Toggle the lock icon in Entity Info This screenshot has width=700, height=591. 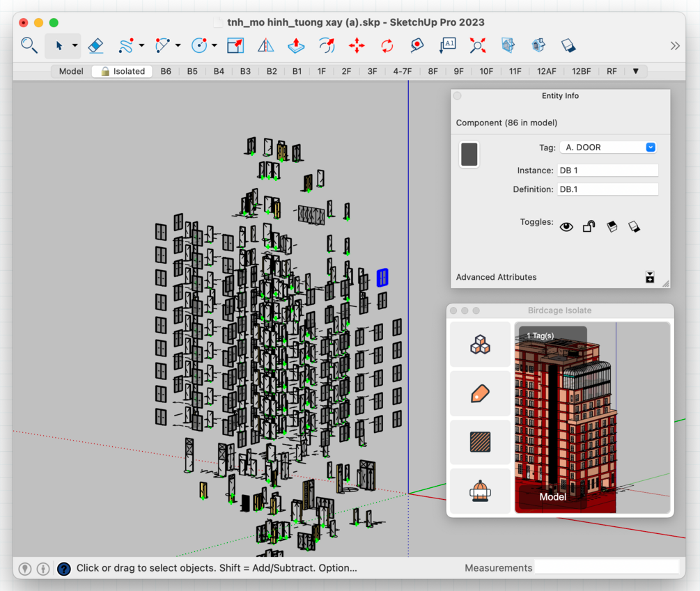point(589,227)
